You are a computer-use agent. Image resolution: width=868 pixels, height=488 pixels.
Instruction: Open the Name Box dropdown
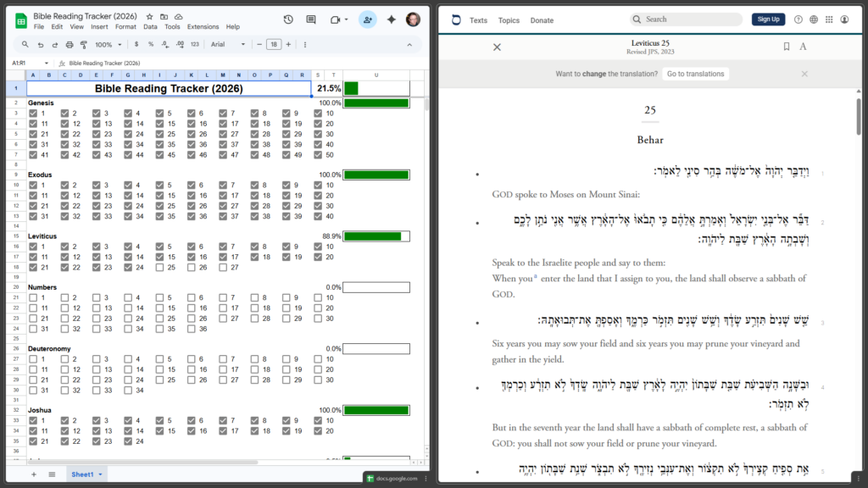(x=47, y=63)
